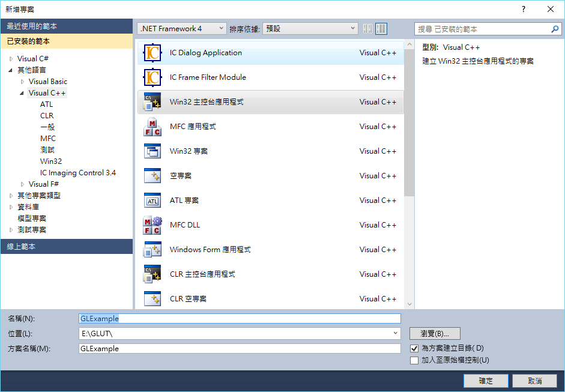Click the Win32 主控台應用程式 console icon
The image size is (565, 392).
click(153, 102)
